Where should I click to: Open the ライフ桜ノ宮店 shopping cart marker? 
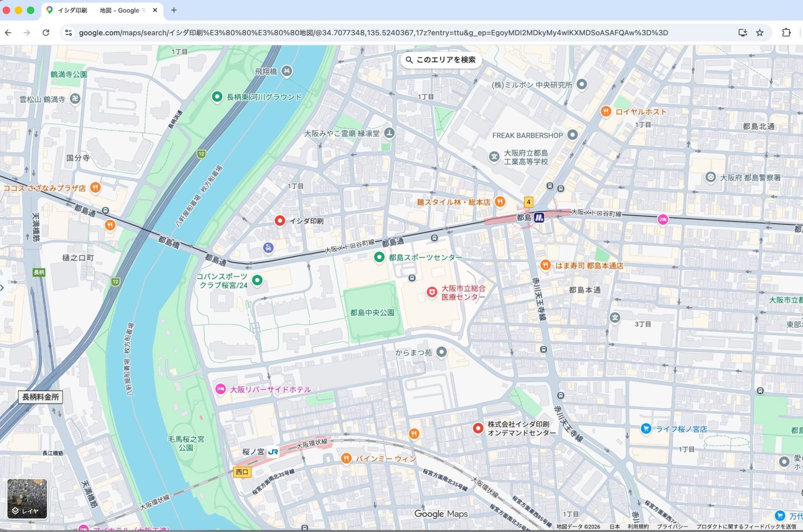[x=646, y=428]
